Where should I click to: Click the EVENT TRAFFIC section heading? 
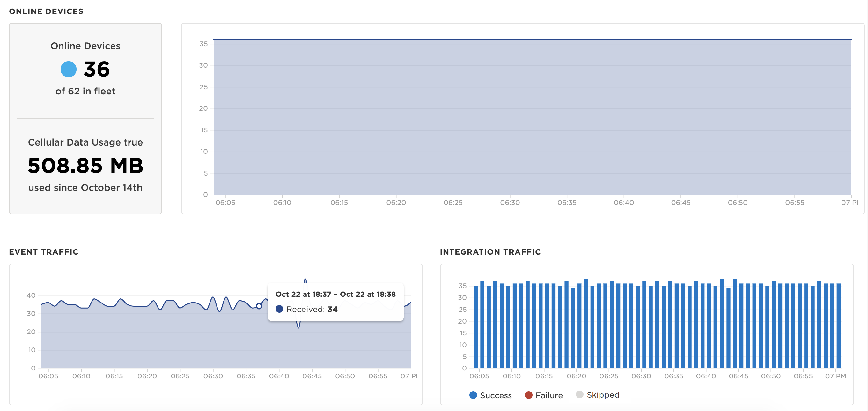tap(44, 252)
